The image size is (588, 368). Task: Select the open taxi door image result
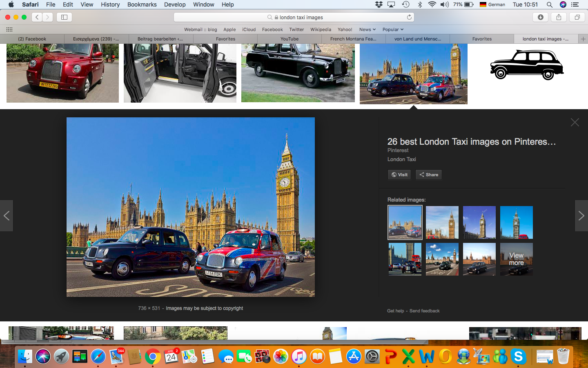pyautogui.click(x=180, y=73)
